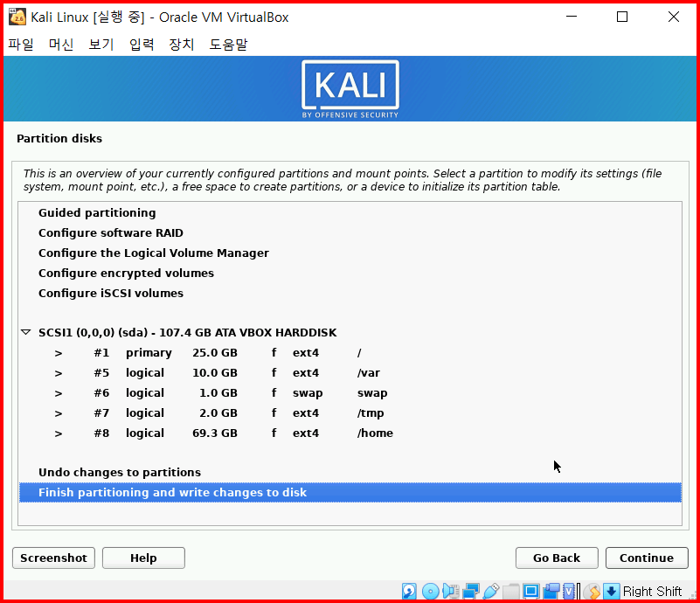This screenshot has height=603, width=700.
Task: Click the mouse integration status icon
Action: coord(593,591)
